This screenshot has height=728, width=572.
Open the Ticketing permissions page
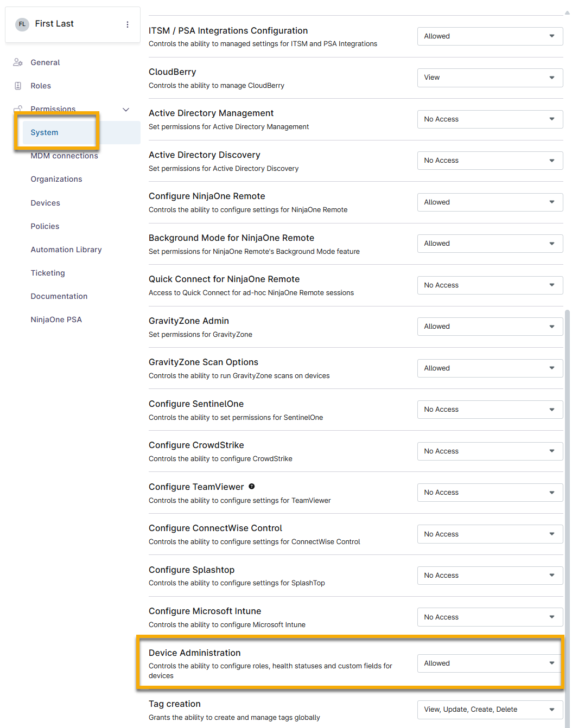coord(48,273)
